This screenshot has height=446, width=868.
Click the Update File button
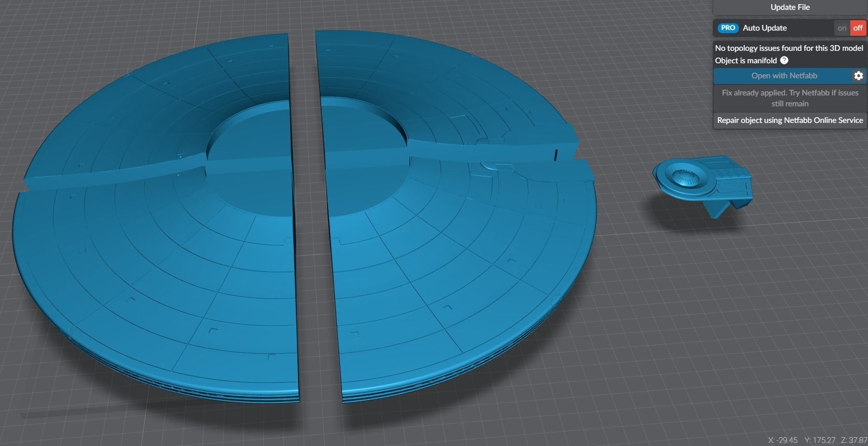coord(790,7)
